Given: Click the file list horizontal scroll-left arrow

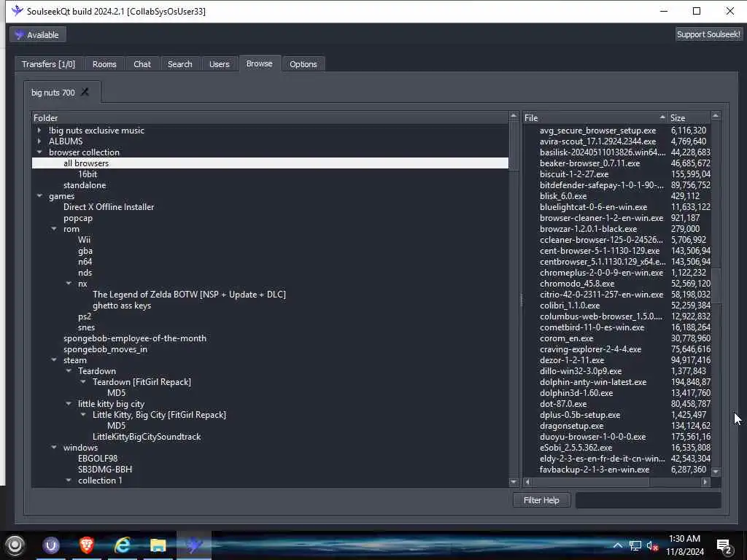Looking at the screenshot, I should point(527,482).
